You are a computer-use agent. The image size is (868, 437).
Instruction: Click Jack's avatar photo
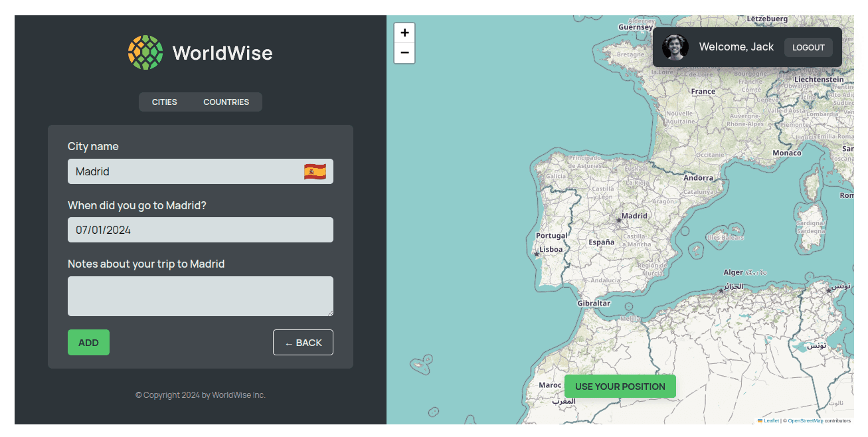675,47
